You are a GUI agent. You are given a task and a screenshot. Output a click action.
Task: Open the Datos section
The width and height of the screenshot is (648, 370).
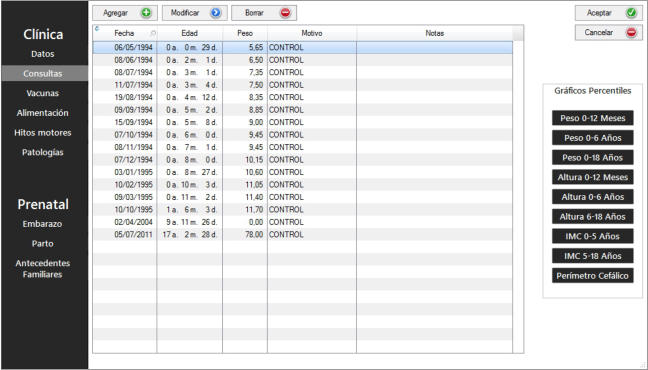pos(43,54)
